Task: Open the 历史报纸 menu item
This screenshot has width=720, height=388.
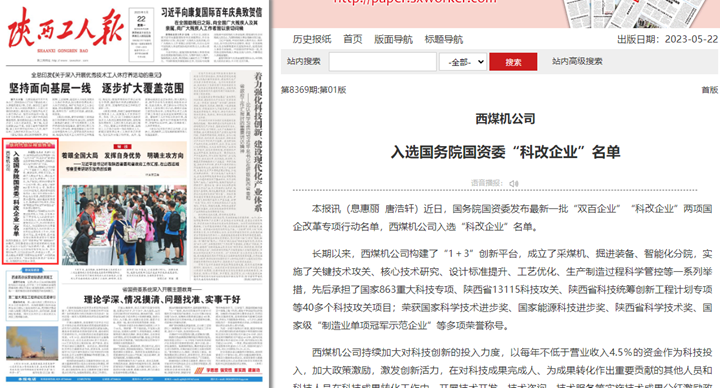Action: click(312, 39)
